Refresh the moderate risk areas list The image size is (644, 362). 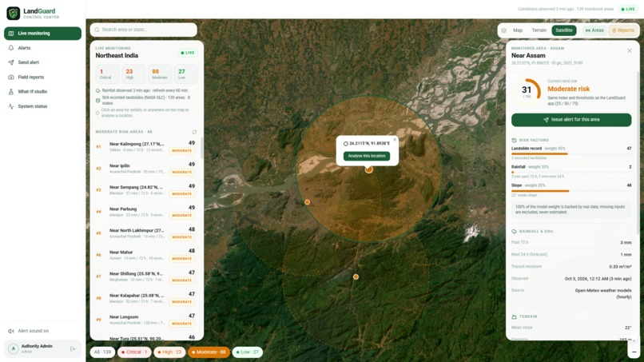[194, 132]
